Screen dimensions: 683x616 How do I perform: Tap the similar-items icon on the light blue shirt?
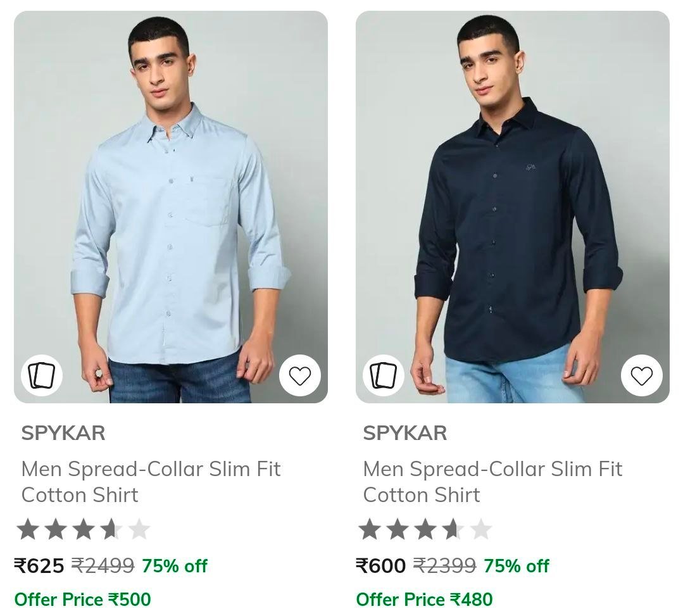(x=42, y=375)
